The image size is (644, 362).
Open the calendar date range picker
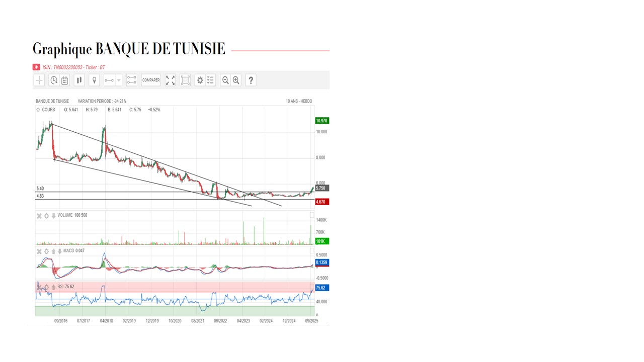tap(64, 80)
